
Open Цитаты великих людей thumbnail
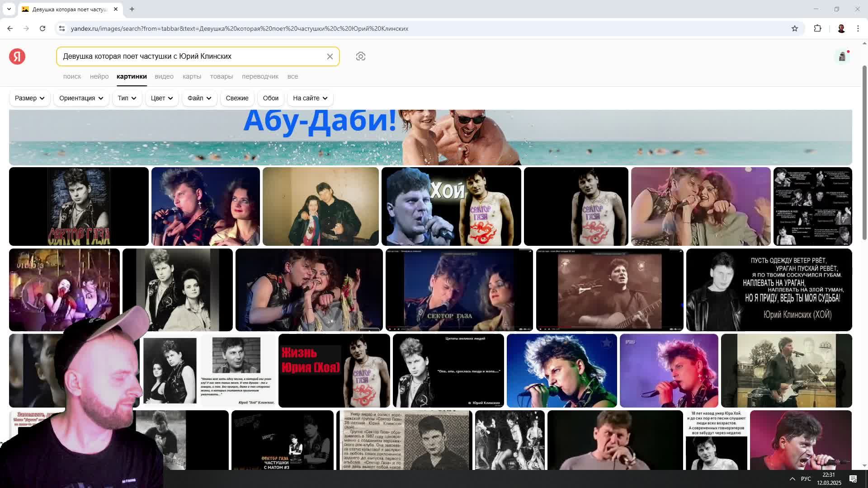click(448, 371)
